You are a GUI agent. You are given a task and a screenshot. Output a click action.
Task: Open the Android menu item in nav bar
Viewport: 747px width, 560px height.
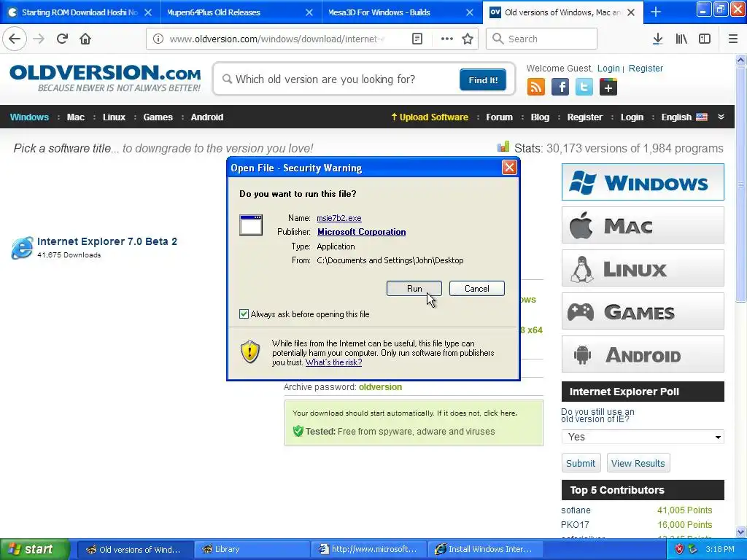(x=206, y=117)
